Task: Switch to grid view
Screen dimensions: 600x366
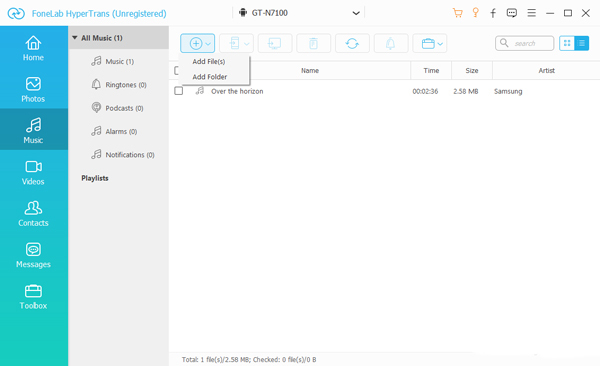Action: coord(567,43)
